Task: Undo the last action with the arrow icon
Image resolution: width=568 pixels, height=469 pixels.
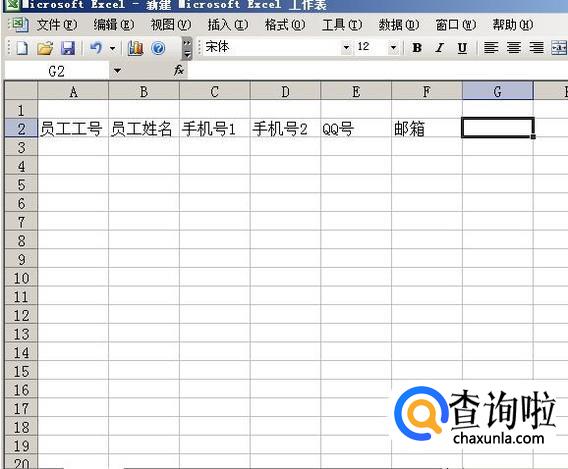Action: click(x=96, y=48)
